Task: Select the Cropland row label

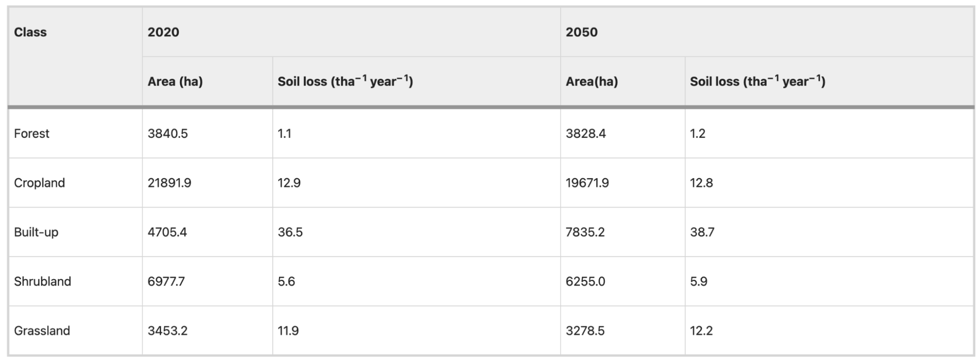Action: pos(39,183)
